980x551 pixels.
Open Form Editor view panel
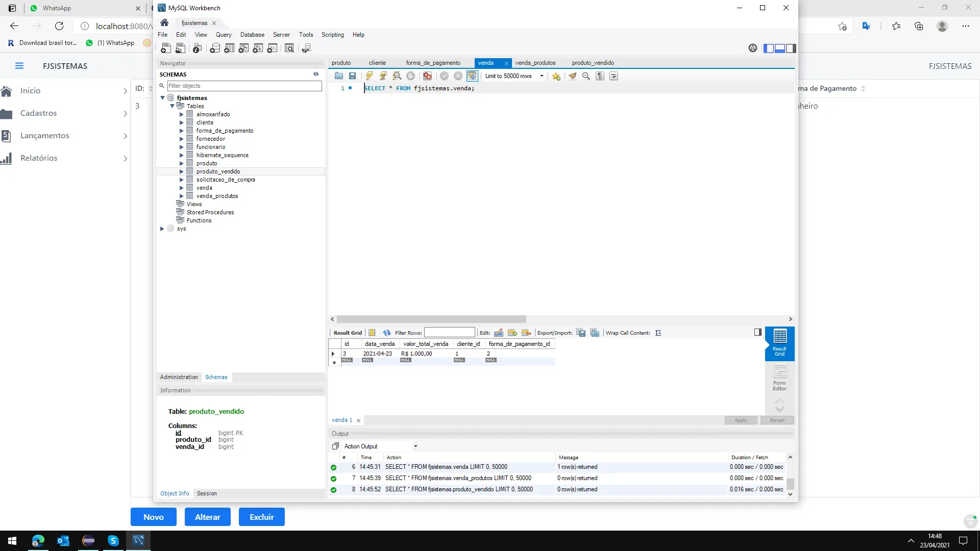point(779,378)
